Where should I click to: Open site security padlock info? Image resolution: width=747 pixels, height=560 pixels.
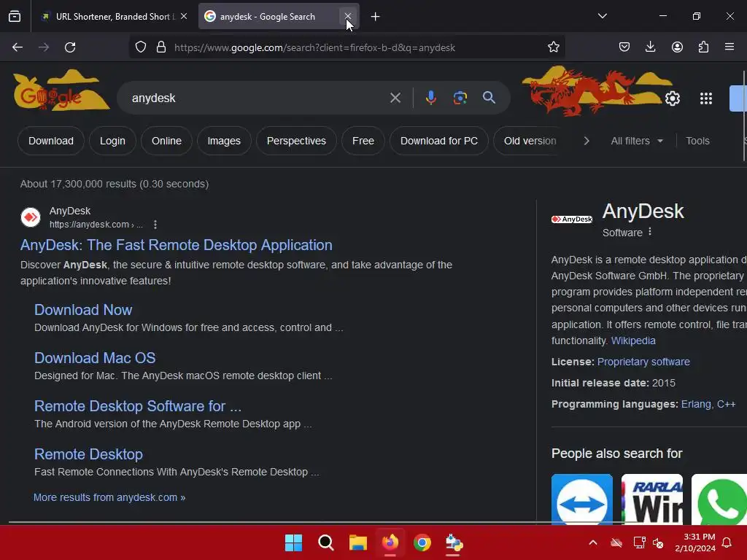point(161,47)
